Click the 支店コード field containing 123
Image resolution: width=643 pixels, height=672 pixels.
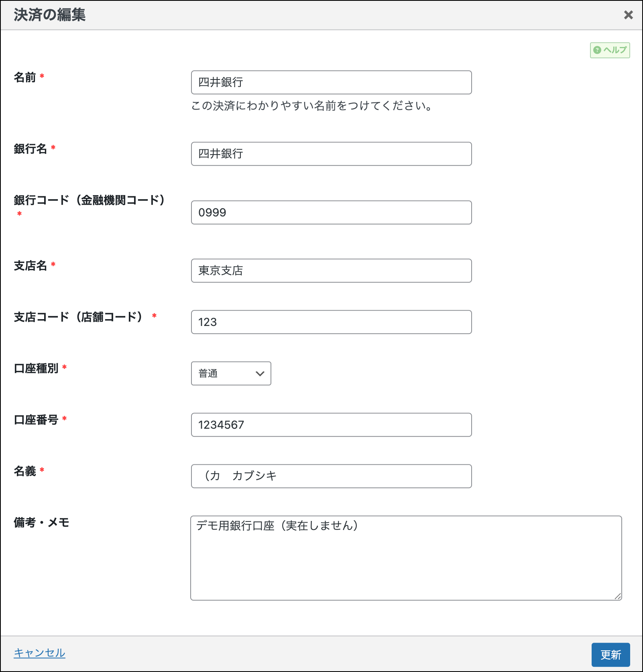click(x=331, y=322)
